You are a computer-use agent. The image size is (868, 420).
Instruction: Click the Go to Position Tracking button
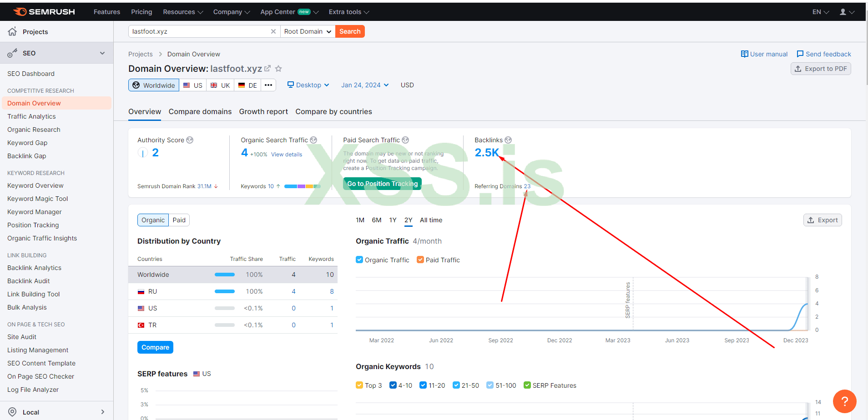point(382,184)
